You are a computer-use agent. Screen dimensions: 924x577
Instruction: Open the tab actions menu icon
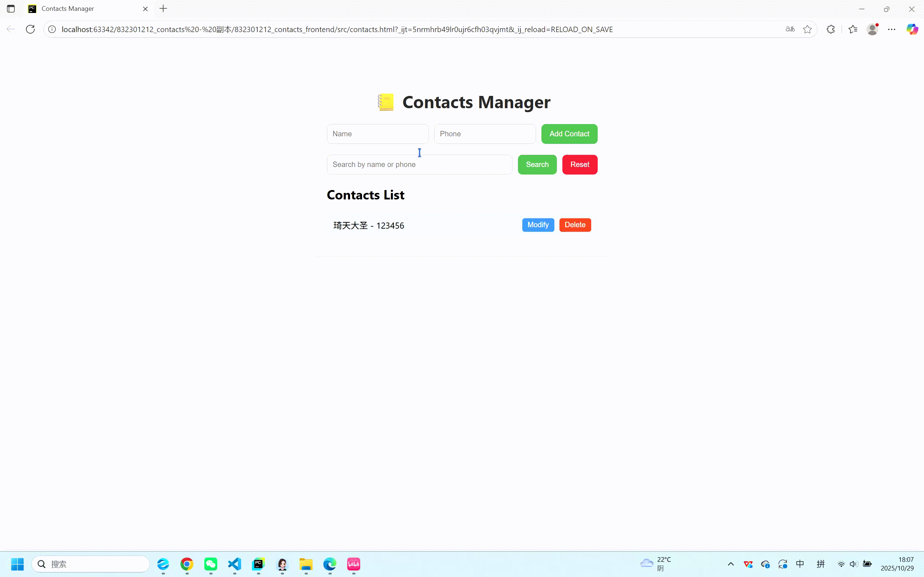coord(11,9)
